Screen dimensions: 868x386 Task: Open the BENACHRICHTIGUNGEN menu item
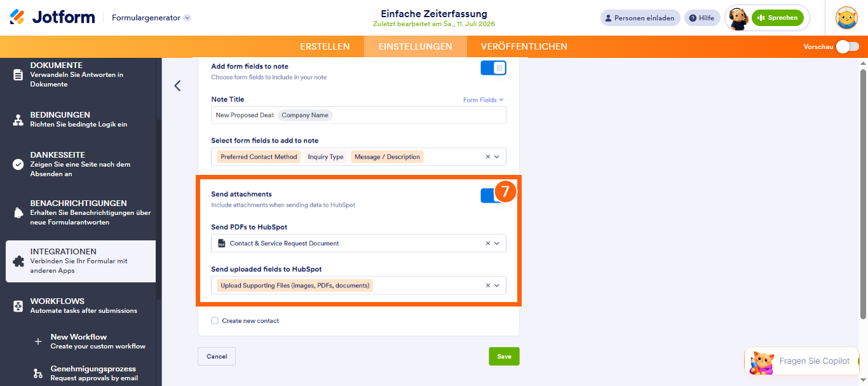(81, 213)
